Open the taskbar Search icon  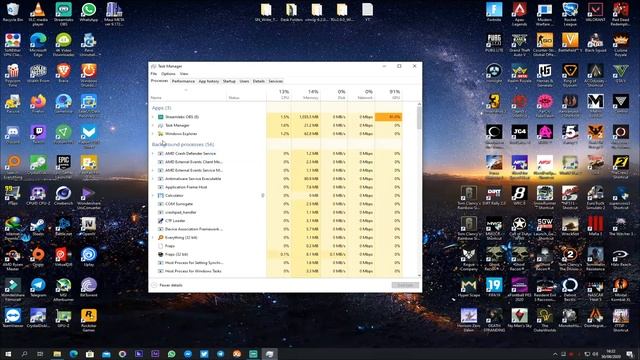point(24,354)
